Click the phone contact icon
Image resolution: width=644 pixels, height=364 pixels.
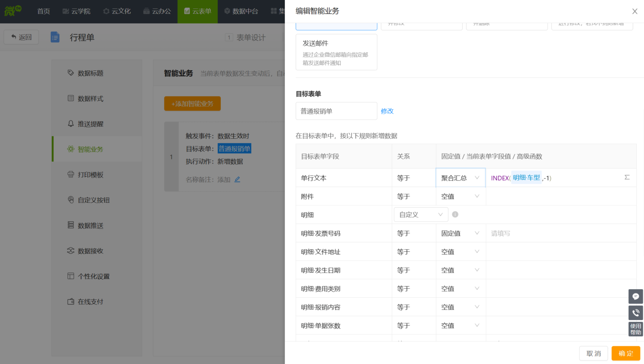pos(635,313)
